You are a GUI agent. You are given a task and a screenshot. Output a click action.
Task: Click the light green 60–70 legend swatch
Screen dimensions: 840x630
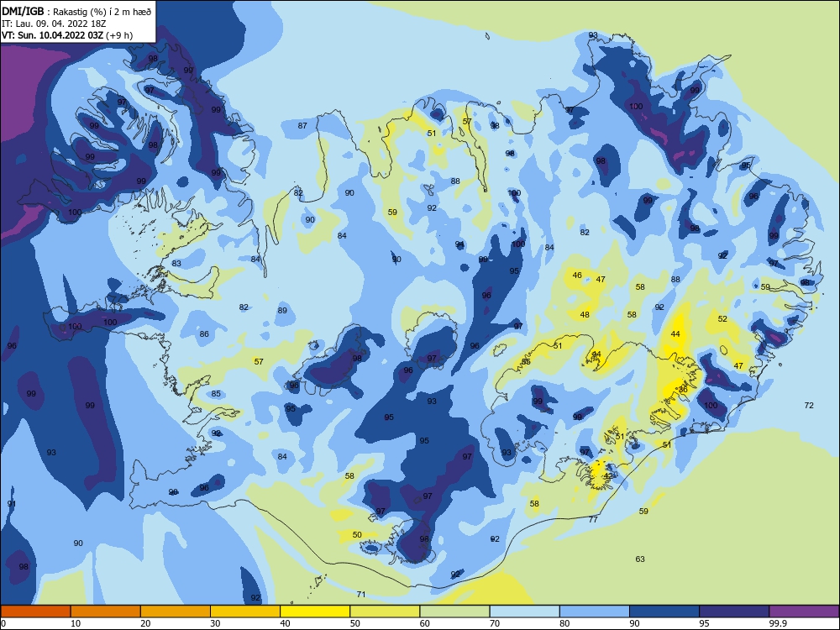(x=454, y=612)
